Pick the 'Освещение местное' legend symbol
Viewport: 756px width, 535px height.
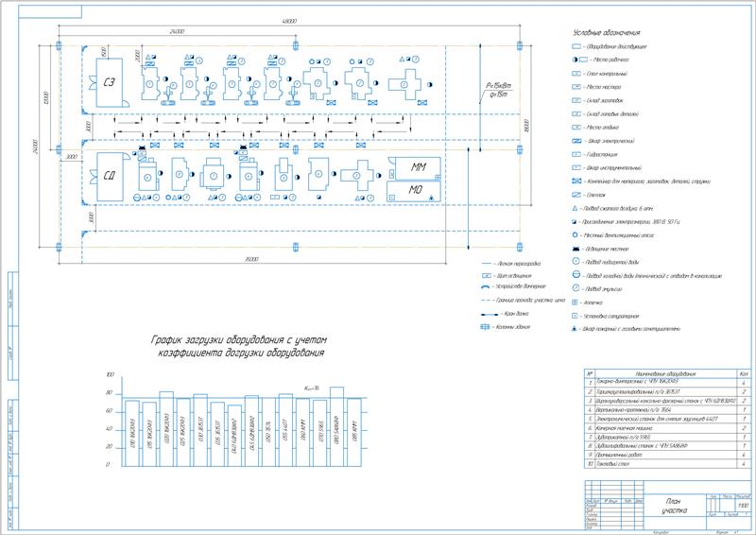pyautogui.click(x=576, y=249)
